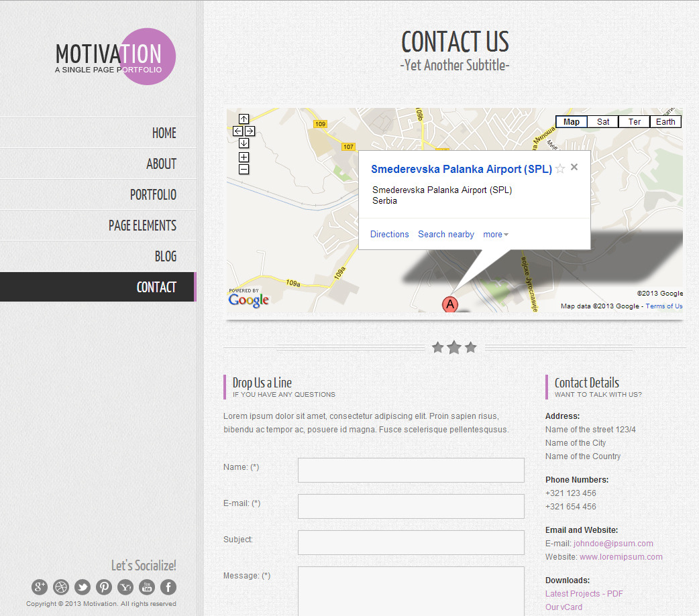Viewport: 699px width, 616px height.
Task: Click the Facebook icon in the sidebar footer
Action: tap(168, 587)
